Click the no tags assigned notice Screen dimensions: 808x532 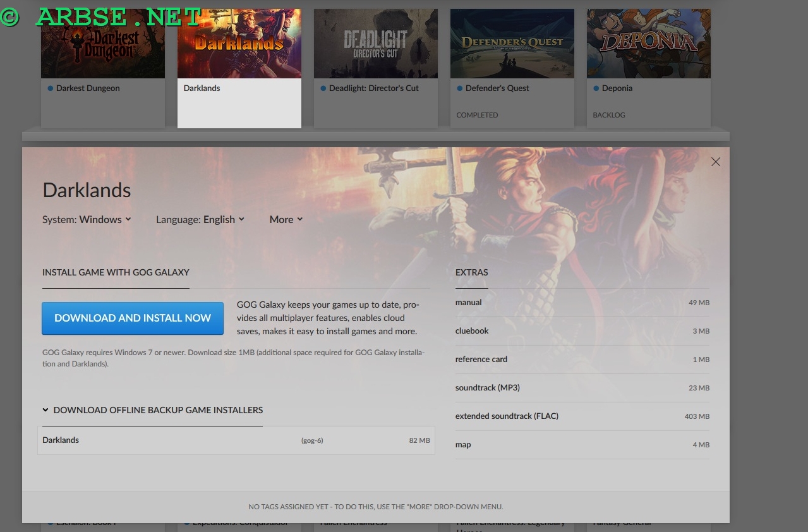pyautogui.click(x=376, y=507)
